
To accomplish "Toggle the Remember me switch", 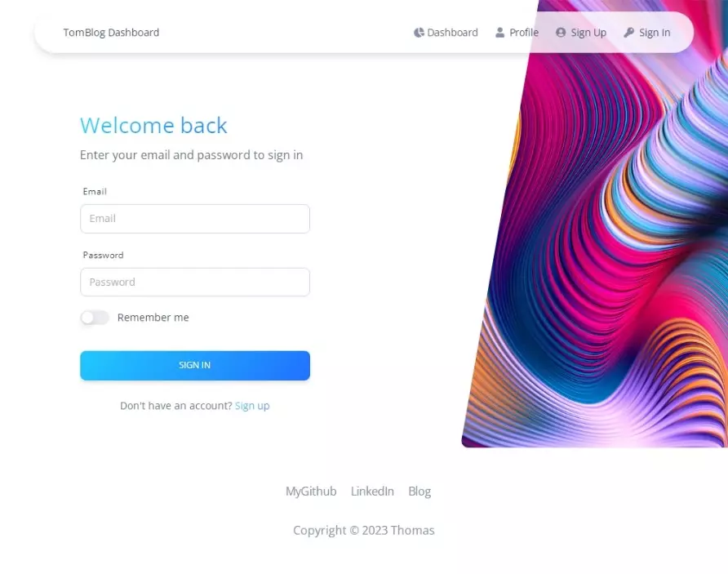I will [x=95, y=318].
